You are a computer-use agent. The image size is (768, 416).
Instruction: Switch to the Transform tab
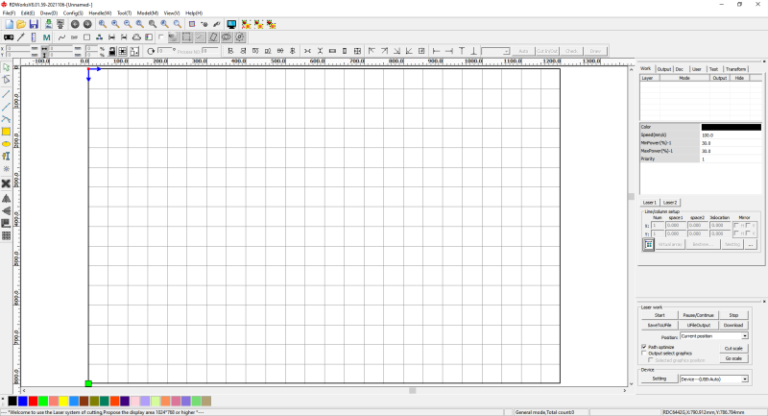coord(736,69)
